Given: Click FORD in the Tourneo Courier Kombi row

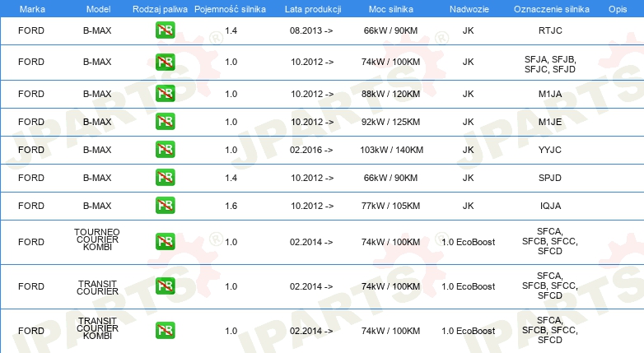Looking at the screenshot, I should point(31,242).
